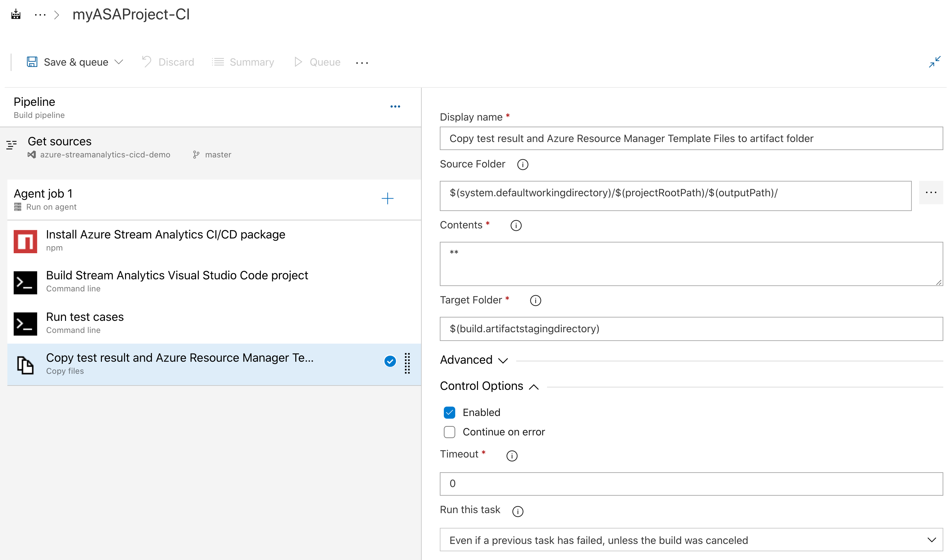Click the Add task plus icon
The image size is (950, 560).
(x=387, y=198)
